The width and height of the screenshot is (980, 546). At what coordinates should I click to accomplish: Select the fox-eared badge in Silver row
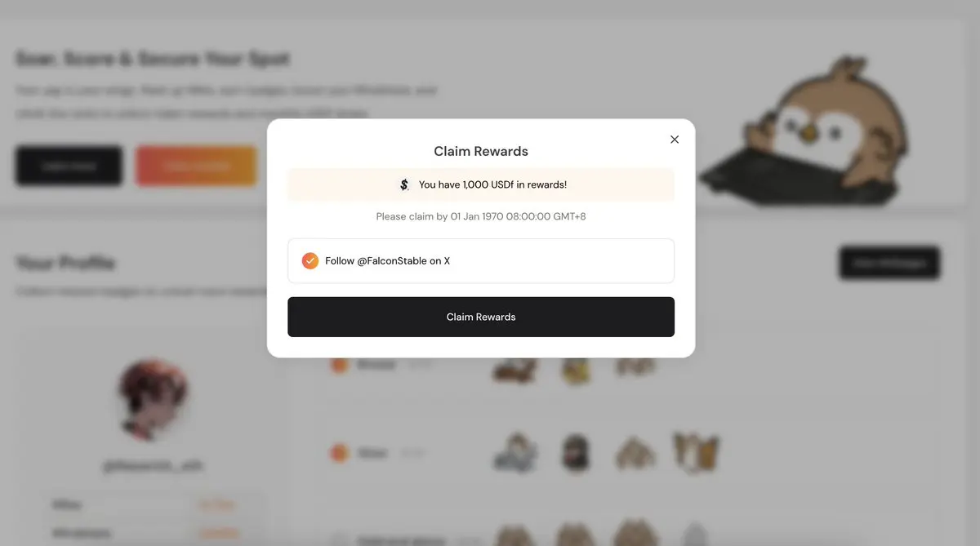click(695, 453)
